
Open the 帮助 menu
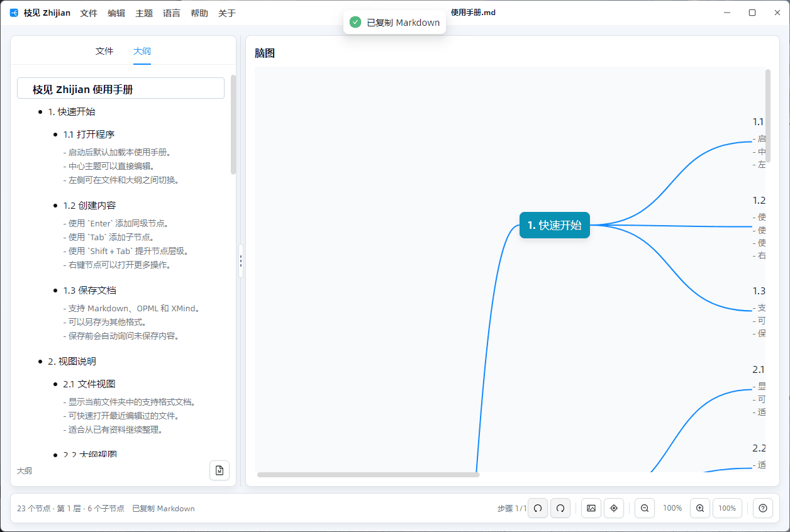[199, 13]
